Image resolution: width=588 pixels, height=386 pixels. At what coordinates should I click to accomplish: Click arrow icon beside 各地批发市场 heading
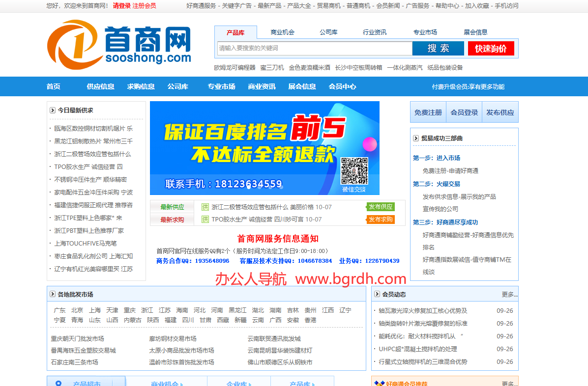point(53,294)
